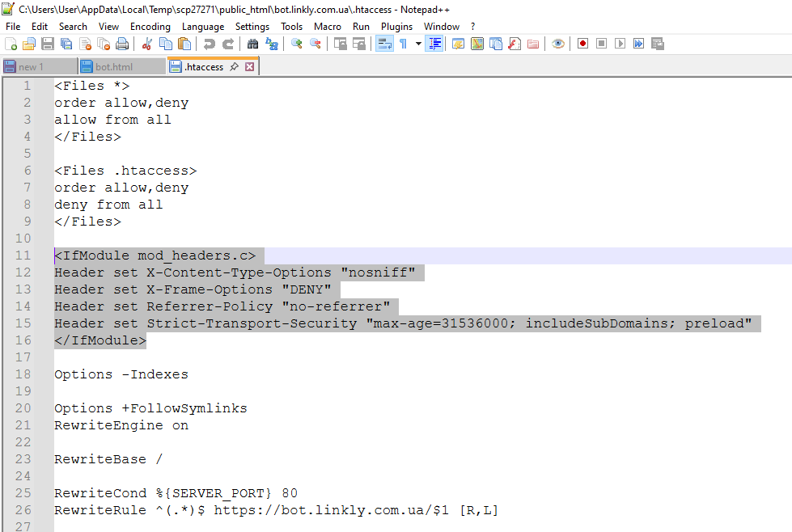Open the ? help menu
792x532 pixels.
472,26
